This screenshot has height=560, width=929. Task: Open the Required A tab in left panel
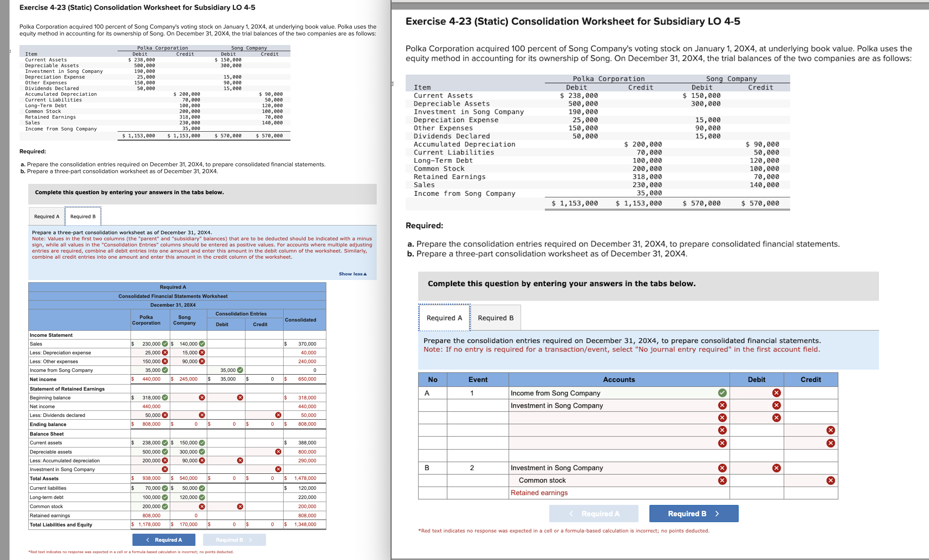coord(47,216)
